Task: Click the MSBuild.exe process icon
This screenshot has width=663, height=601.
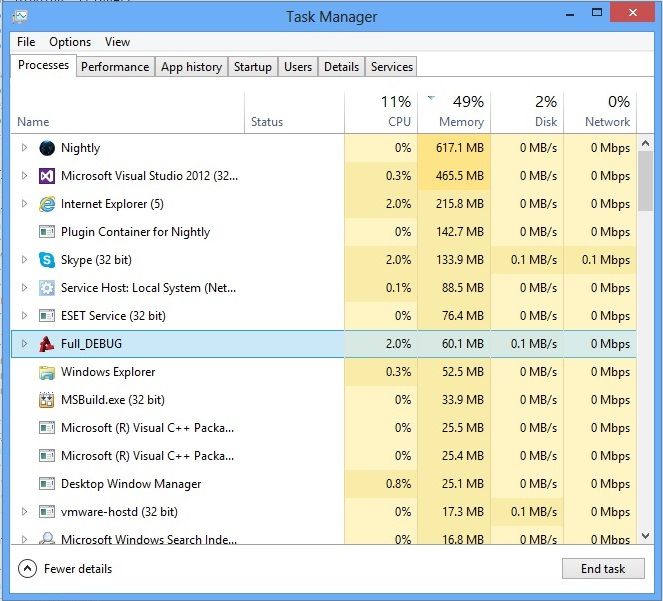Action: pyautogui.click(x=46, y=400)
